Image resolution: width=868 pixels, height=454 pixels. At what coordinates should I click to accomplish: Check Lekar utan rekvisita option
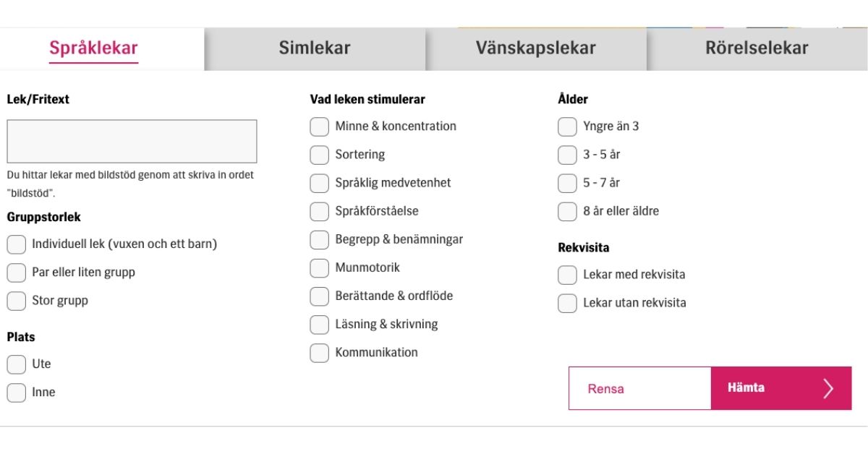click(x=568, y=303)
